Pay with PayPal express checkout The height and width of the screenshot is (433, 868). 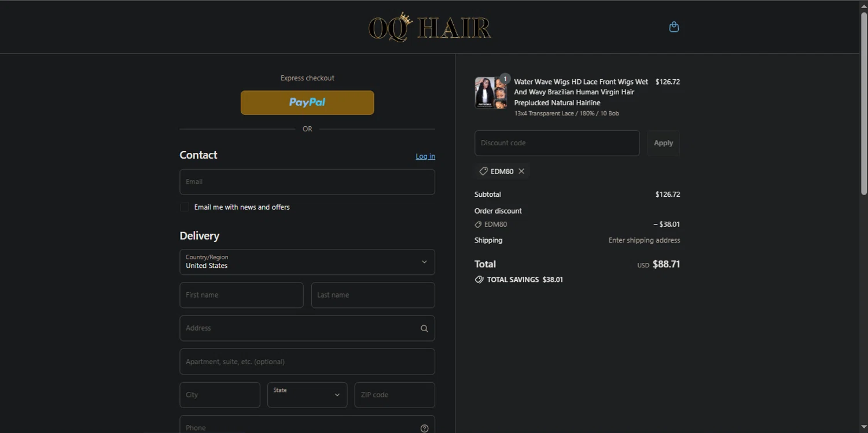pos(307,102)
